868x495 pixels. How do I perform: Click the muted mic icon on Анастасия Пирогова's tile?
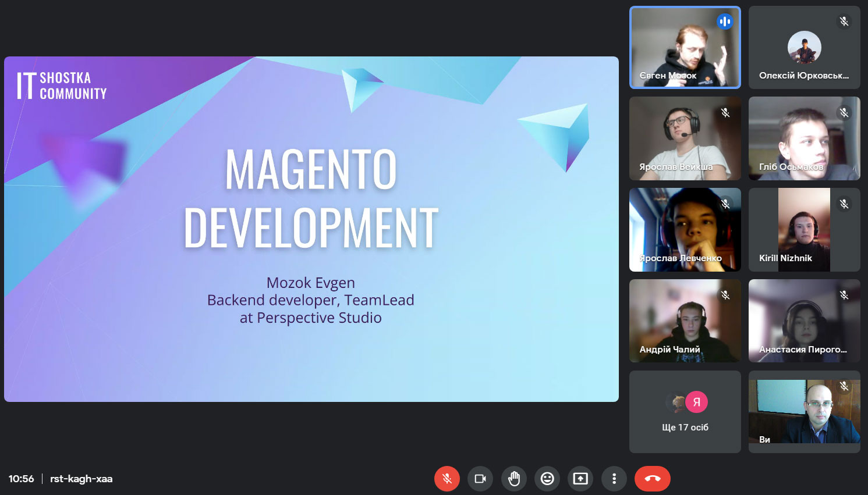pos(844,295)
